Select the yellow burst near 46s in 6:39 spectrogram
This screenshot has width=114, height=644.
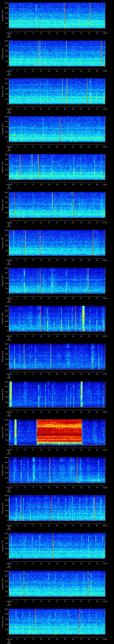click(x=83, y=318)
